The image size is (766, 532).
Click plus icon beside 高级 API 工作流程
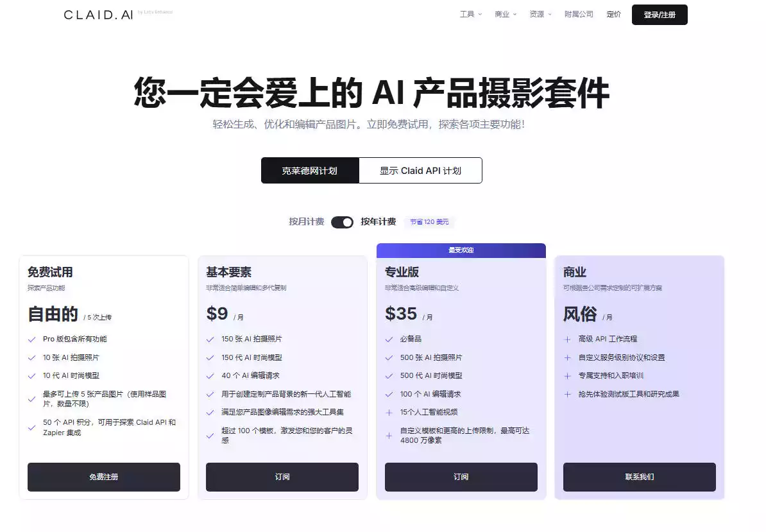pos(567,339)
